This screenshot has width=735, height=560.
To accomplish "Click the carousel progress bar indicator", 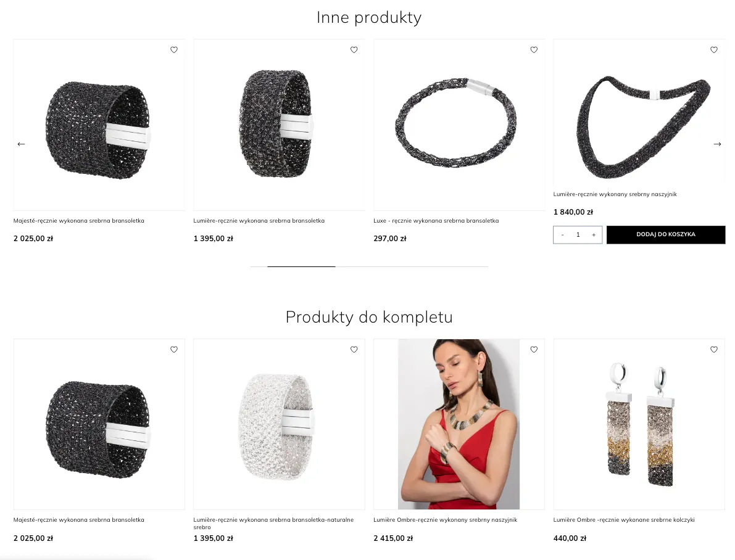I will pos(301,266).
